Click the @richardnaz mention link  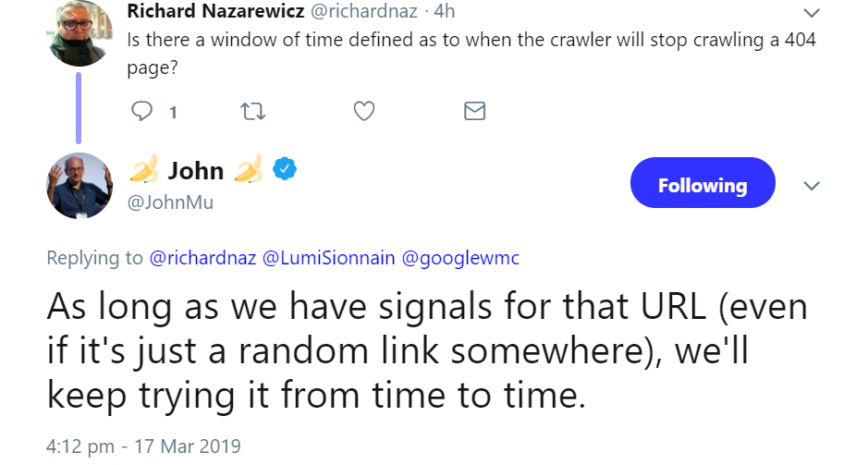(202, 258)
